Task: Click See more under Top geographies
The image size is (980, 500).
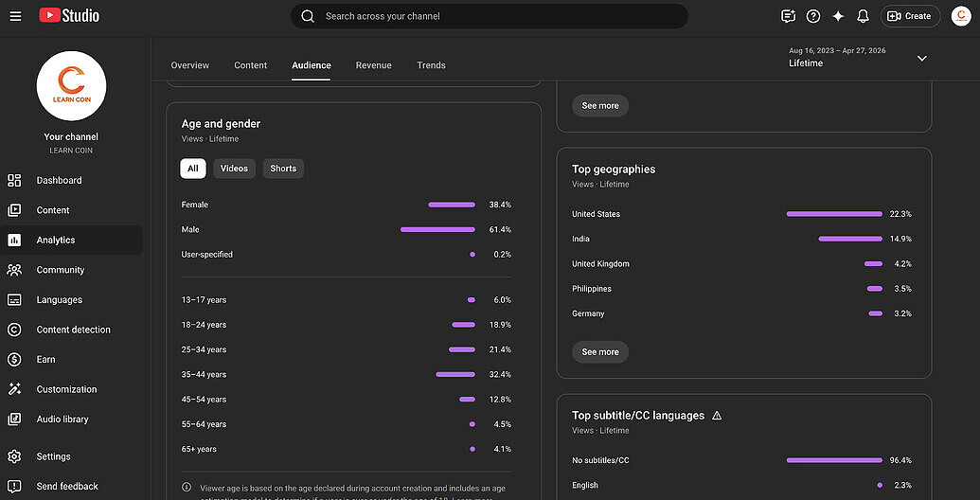Action: (600, 352)
